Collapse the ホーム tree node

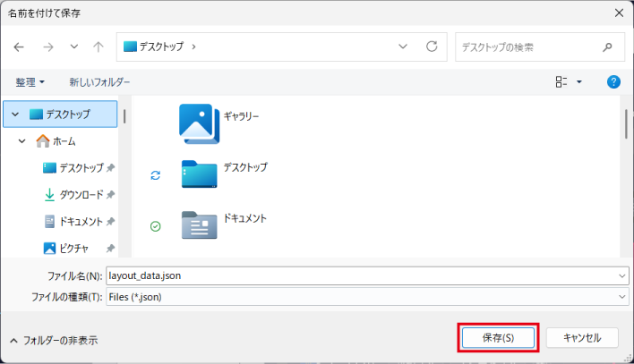click(22, 141)
